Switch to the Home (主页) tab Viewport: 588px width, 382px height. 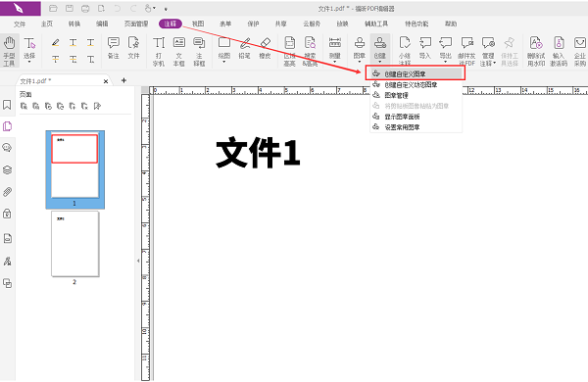47,24
